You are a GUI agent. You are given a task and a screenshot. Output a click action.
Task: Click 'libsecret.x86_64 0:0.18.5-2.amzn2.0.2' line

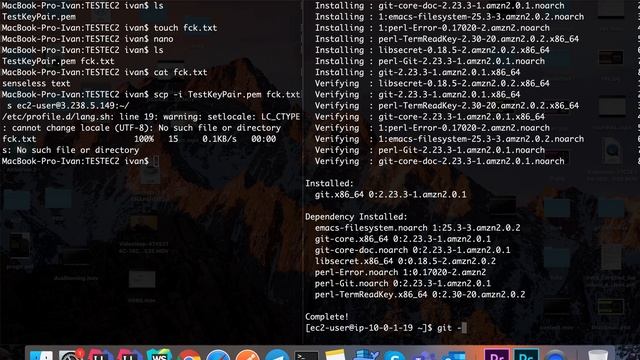pos(405,261)
